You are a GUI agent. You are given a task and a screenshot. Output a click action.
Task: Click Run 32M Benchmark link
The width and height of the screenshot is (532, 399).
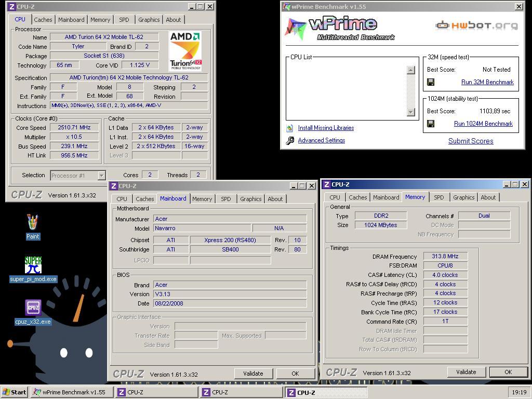487,82
